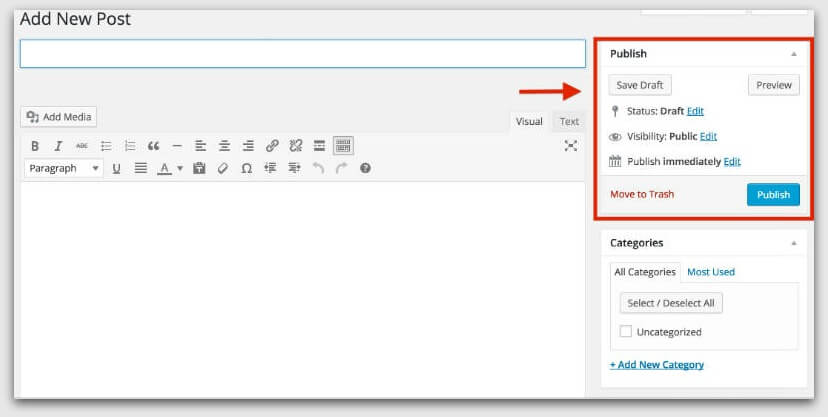Open keyboard shortcuts help icon
Viewport: 828px width, 417px height.
[x=365, y=169]
